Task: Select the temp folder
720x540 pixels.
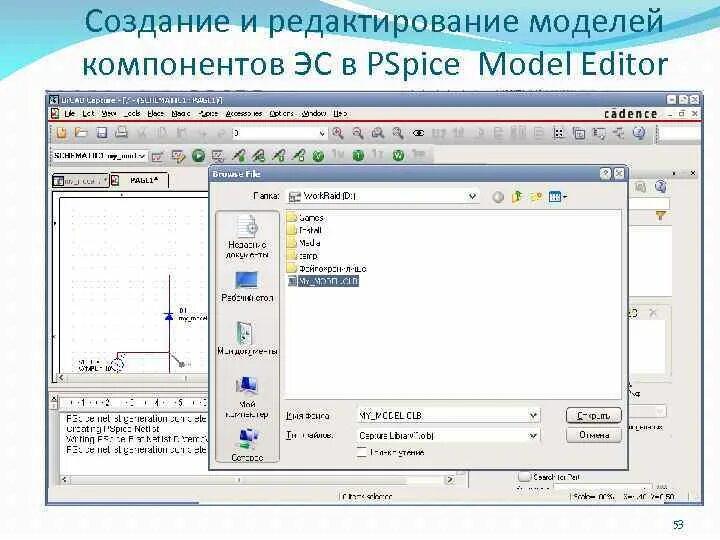Action: point(303,256)
